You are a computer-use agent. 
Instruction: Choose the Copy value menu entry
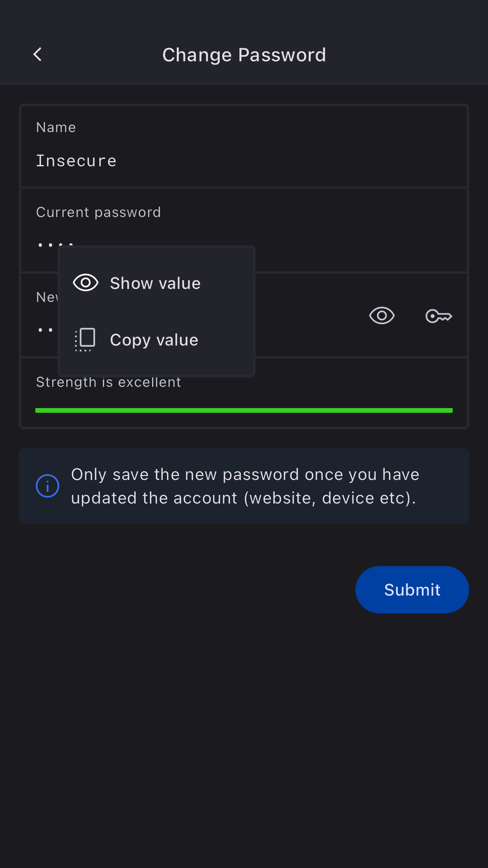coord(154,340)
